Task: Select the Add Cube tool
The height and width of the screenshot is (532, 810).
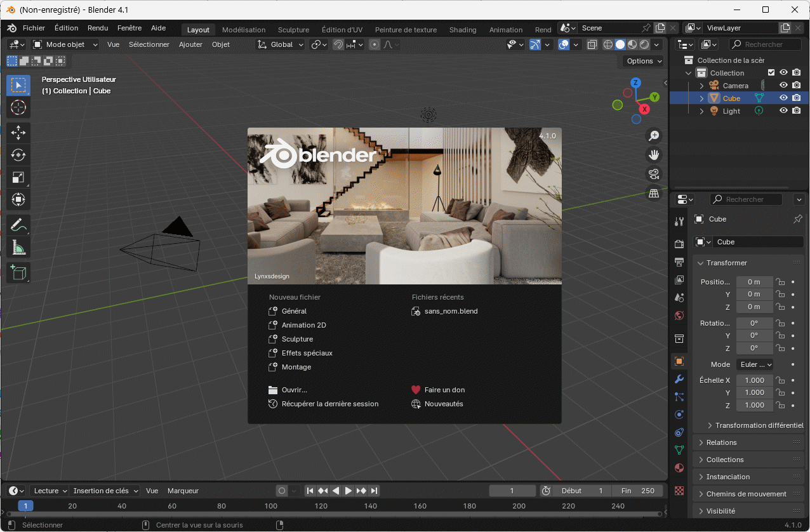Action: pos(18,272)
